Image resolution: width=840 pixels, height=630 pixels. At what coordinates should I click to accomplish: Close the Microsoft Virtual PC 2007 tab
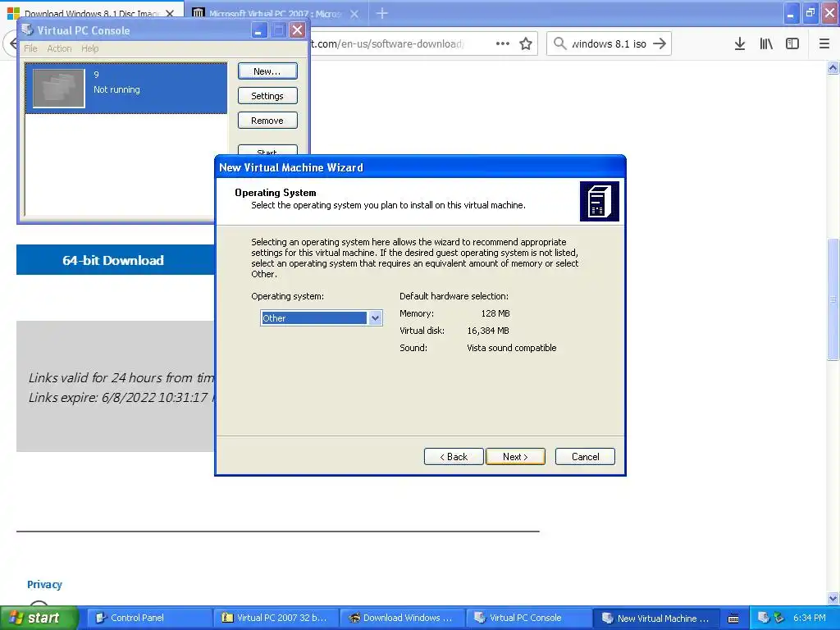(354, 14)
